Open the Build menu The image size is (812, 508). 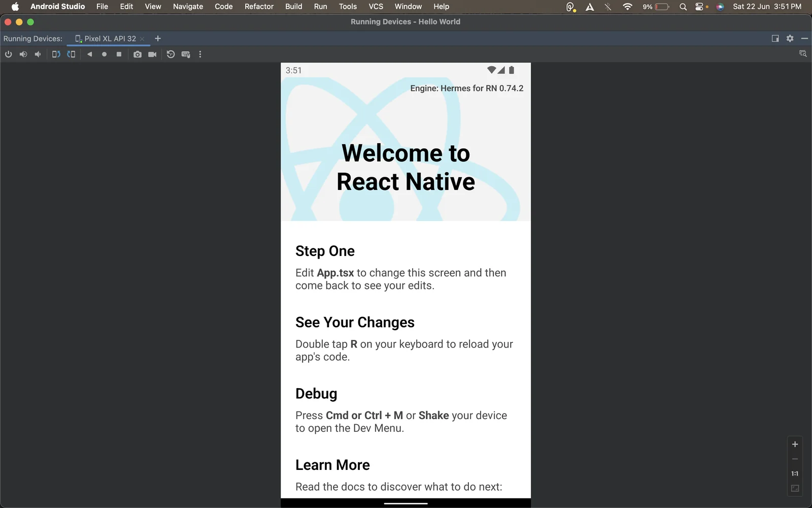[x=293, y=7]
